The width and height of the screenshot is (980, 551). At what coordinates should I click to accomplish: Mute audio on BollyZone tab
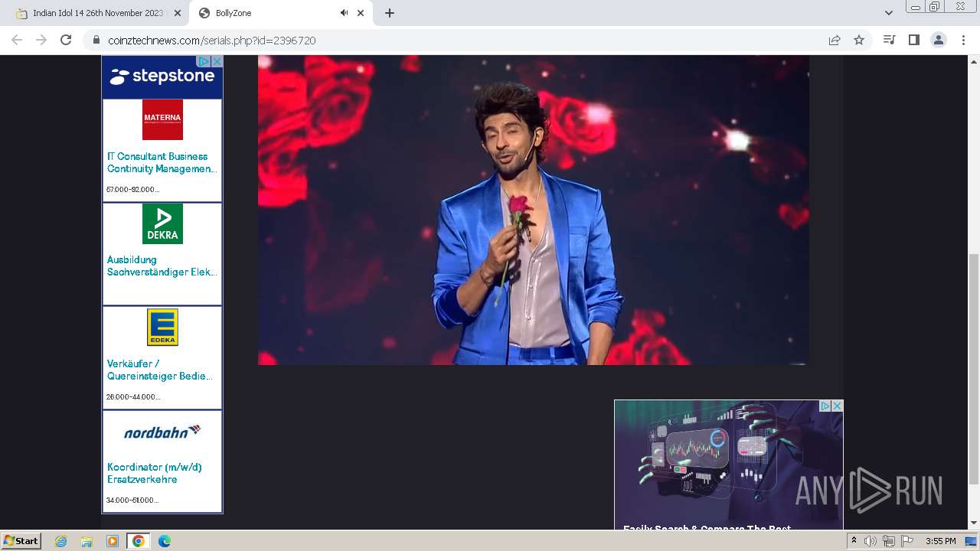344,13
